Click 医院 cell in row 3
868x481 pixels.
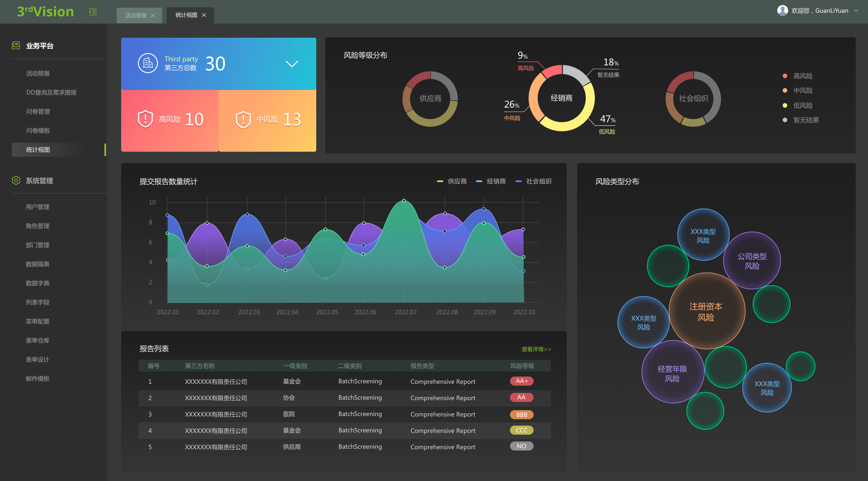pos(289,414)
